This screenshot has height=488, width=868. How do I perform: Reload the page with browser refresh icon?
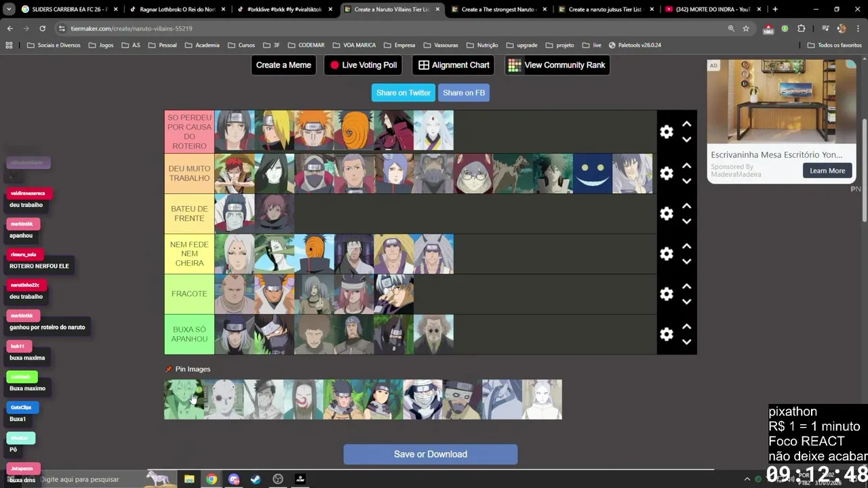[42, 28]
